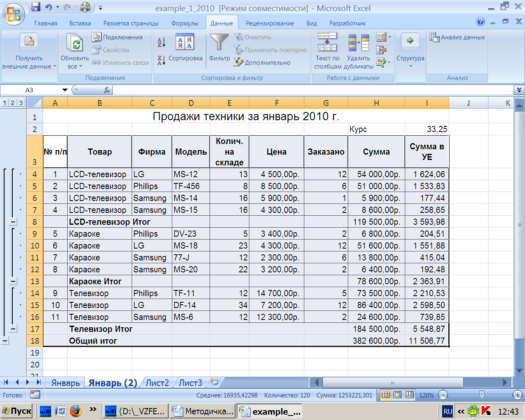
Task: Open Сортировка sort dialog
Action: [185, 48]
